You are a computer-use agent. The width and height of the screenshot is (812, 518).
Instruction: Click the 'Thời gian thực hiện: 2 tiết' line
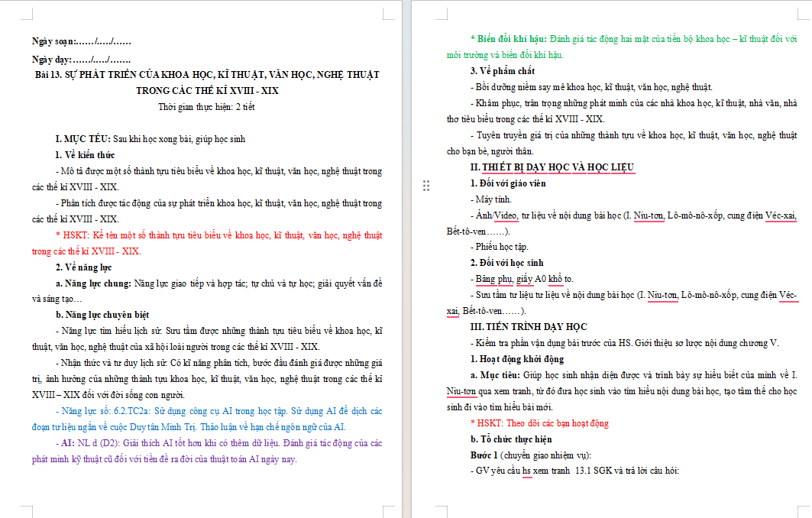(206, 107)
